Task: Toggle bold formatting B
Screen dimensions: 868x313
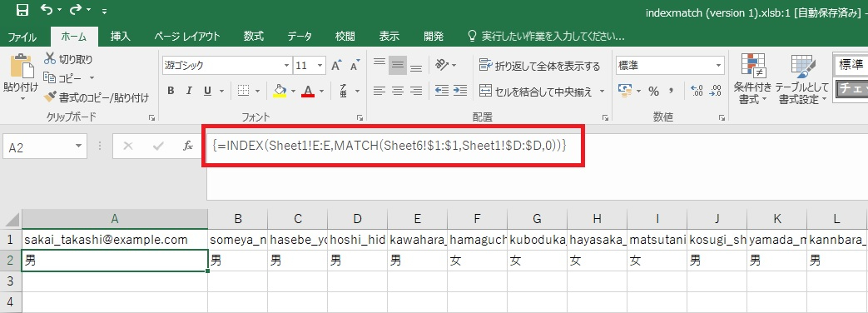Action: point(171,90)
